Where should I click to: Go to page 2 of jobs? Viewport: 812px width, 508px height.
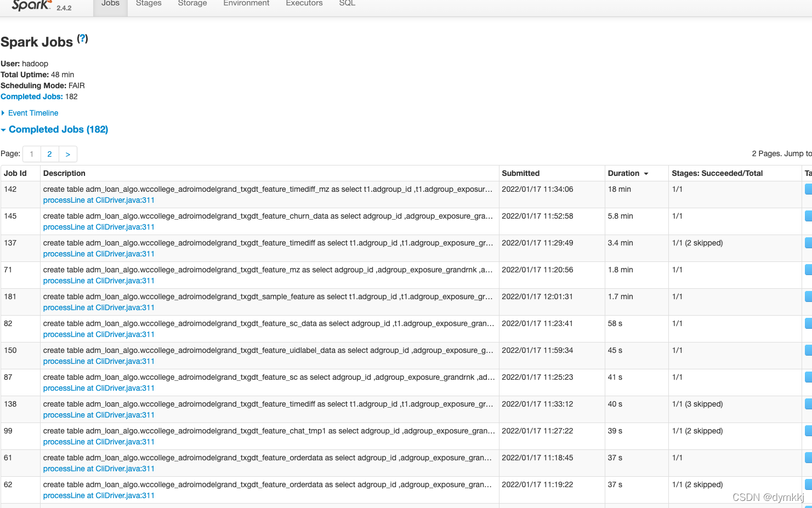point(49,154)
